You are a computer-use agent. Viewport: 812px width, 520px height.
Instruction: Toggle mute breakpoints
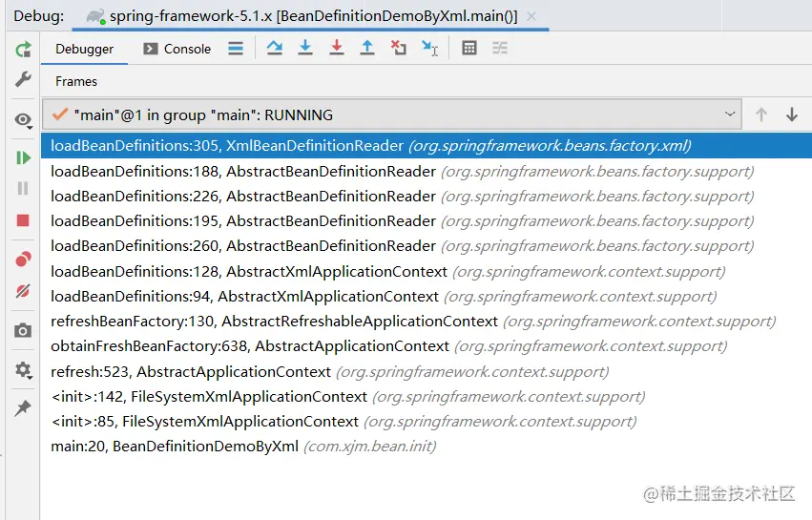click(x=23, y=292)
